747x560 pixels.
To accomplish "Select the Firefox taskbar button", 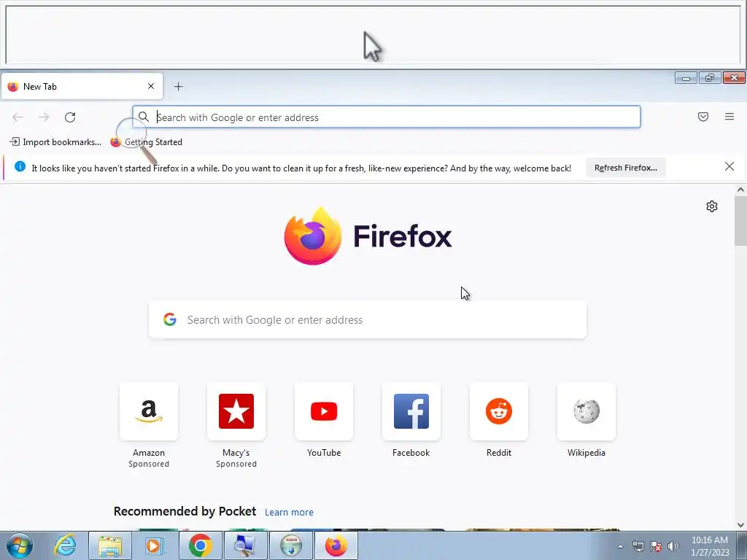I will pyautogui.click(x=336, y=545).
